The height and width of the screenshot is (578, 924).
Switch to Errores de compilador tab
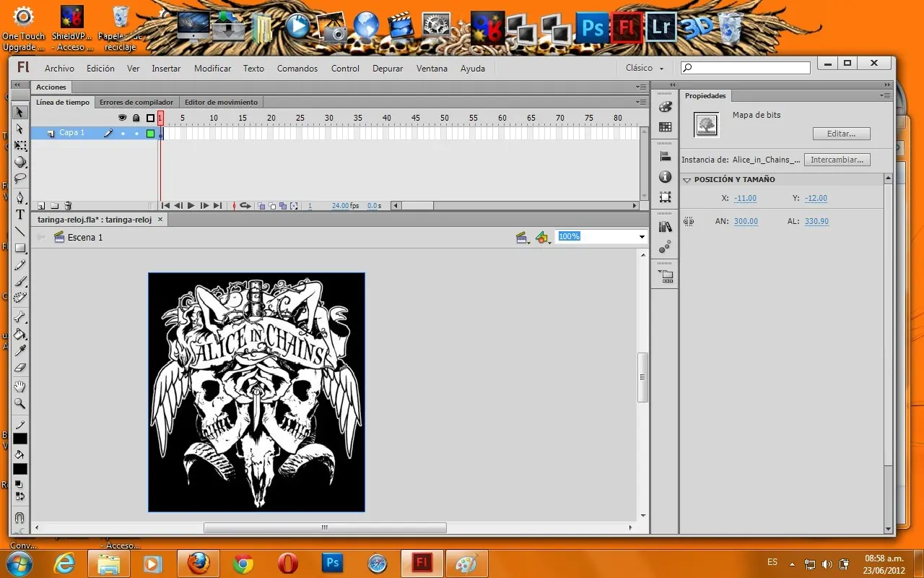[x=136, y=103]
